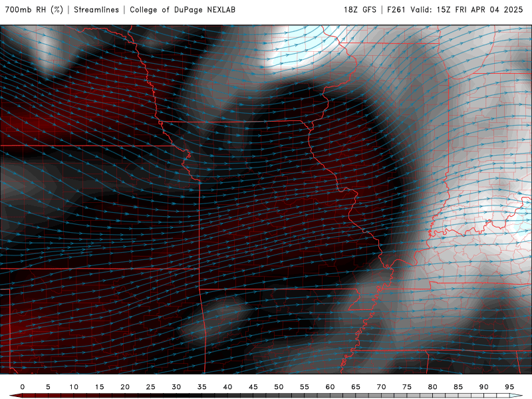Click the '700mb RH (%)' title text
The image size is (532, 399).
[35, 10]
